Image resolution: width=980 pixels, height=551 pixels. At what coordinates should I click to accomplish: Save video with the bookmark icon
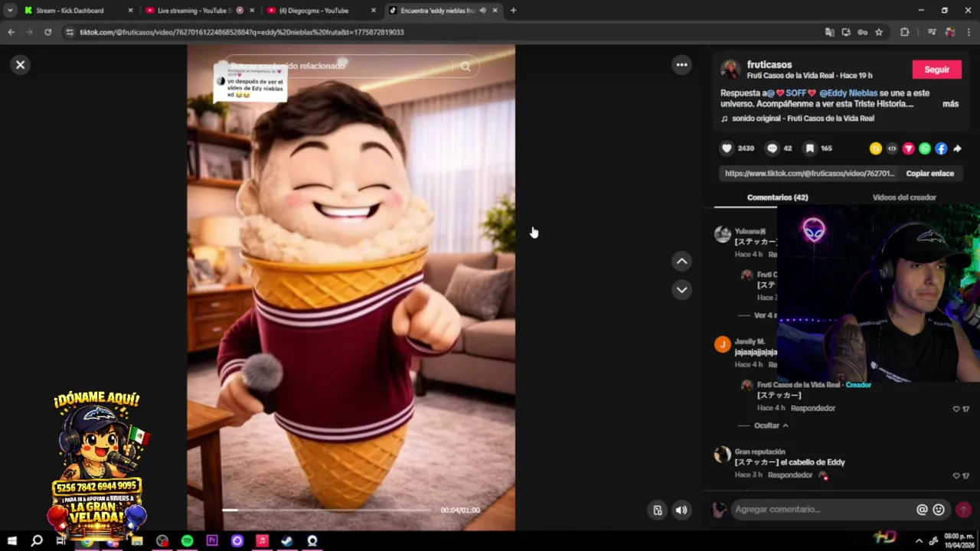coord(809,148)
